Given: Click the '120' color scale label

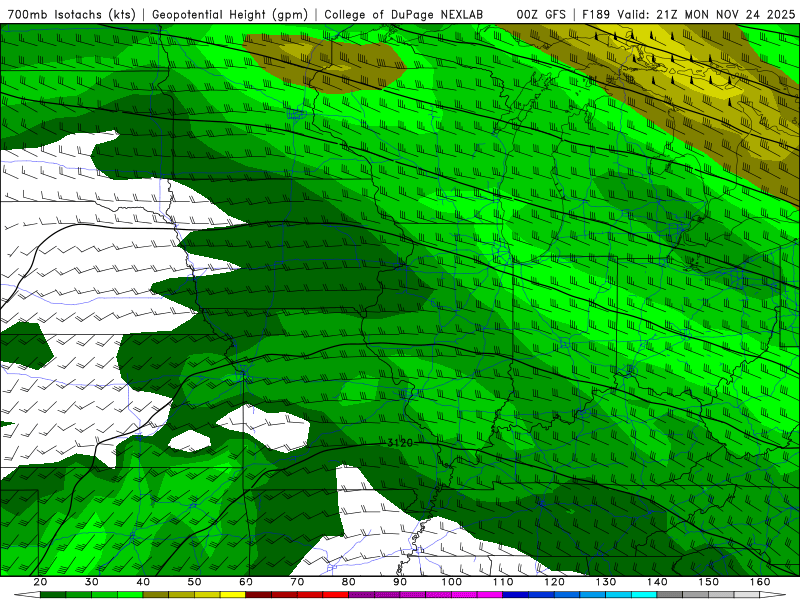Looking at the screenshot, I should (x=555, y=582).
